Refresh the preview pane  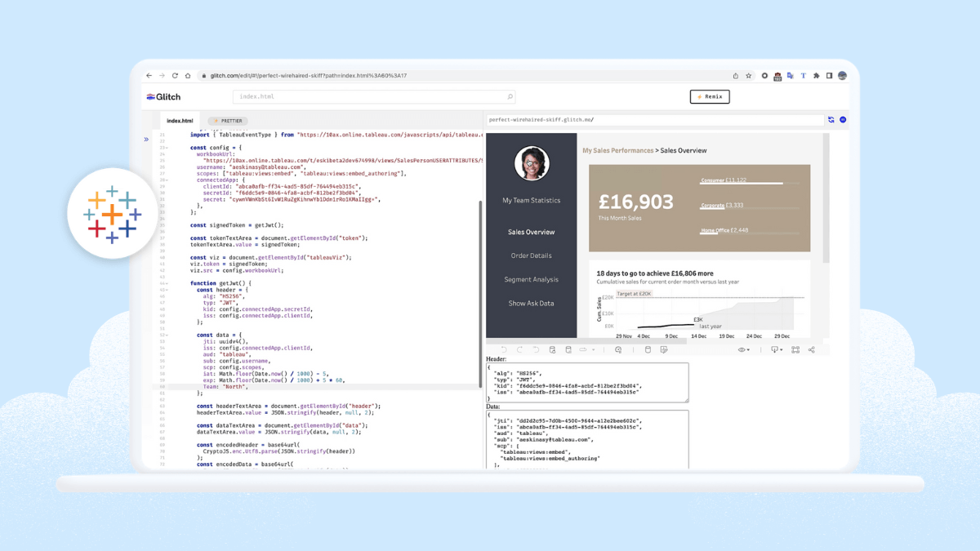[831, 120]
